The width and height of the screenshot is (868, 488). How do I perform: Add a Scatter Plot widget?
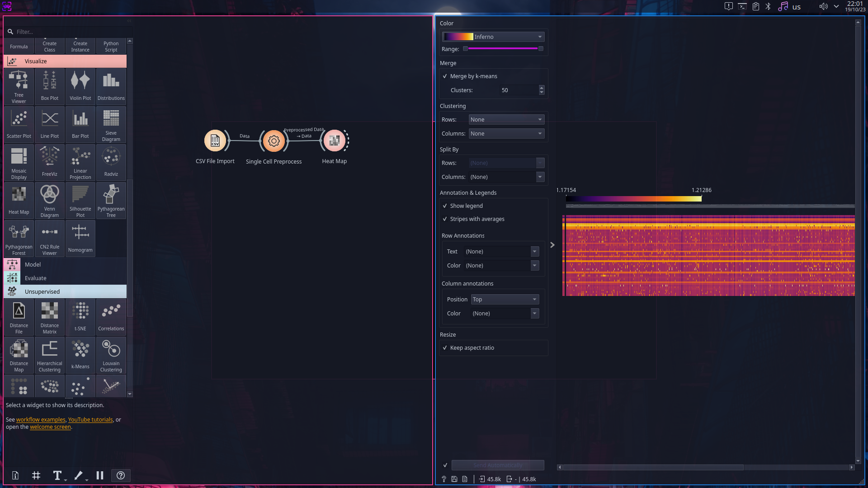pos(19,124)
